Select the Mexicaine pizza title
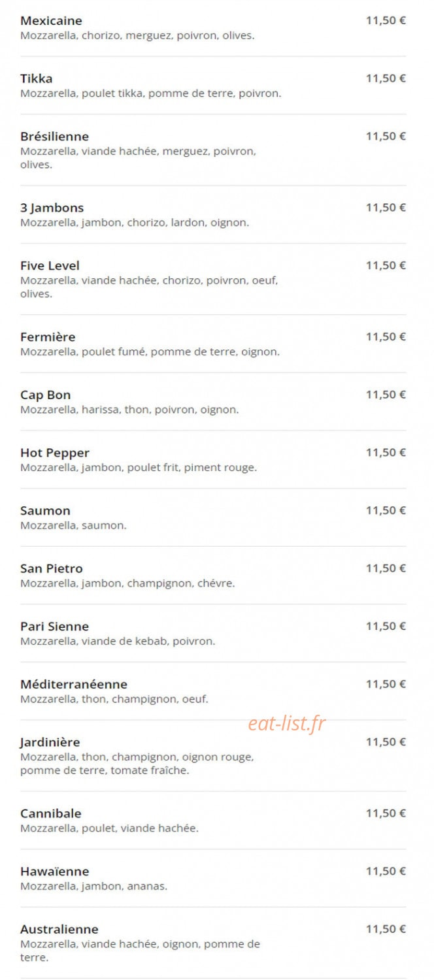Screen dimensions: 434x980 [x=51, y=21]
